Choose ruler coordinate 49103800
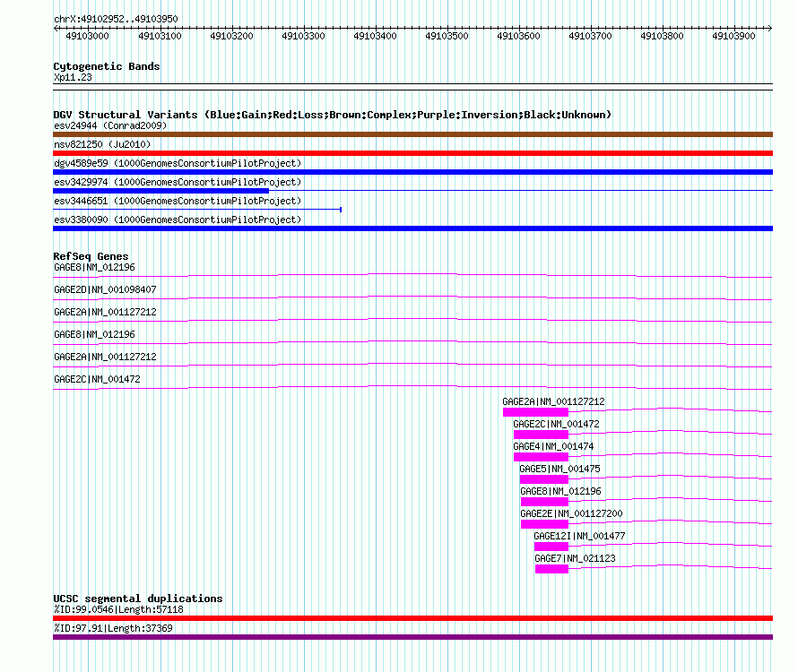 (662, 36)
